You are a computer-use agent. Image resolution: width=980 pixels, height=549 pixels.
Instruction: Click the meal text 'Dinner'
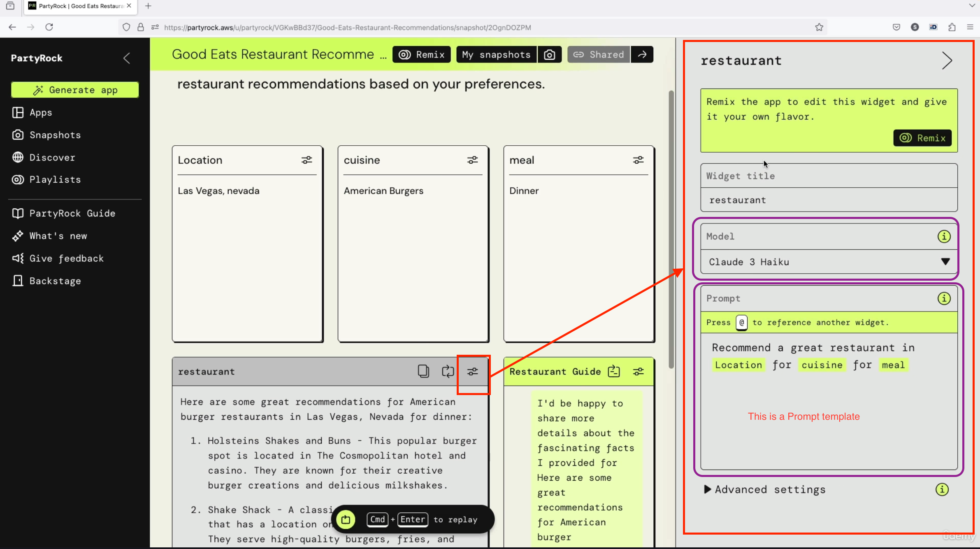[x=524, y=191]
